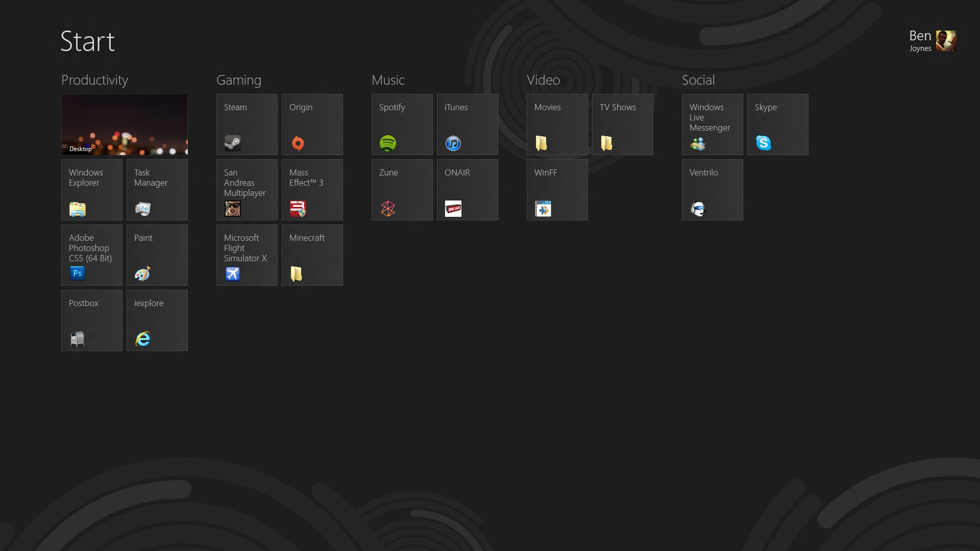Click the Ben Joynes user picture

tap(946, 41)
